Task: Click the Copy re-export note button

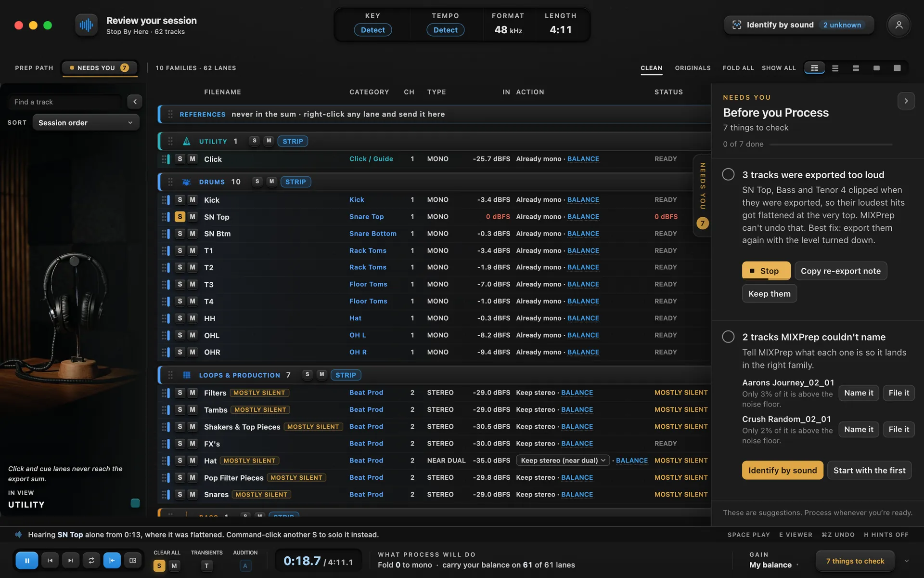Action: tap(840, 271)
